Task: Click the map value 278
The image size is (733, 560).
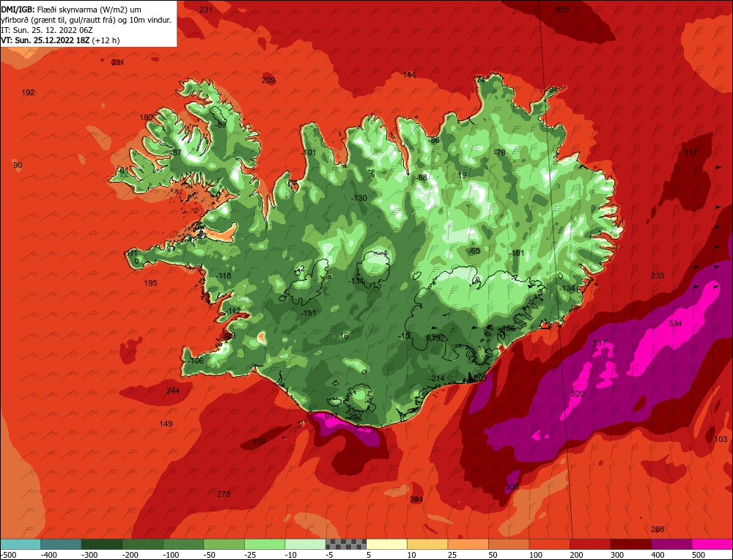Action: coord(224,494)
